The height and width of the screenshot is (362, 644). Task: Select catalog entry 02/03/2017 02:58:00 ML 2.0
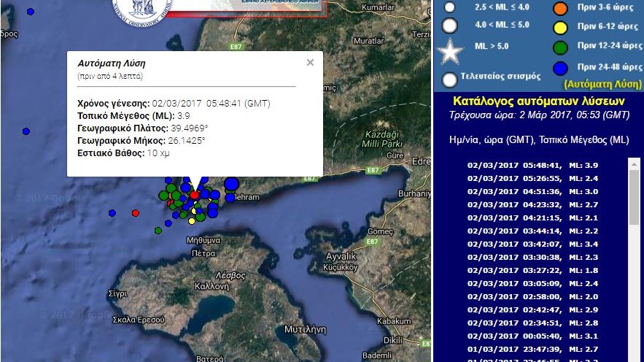[x=532, y=296]
